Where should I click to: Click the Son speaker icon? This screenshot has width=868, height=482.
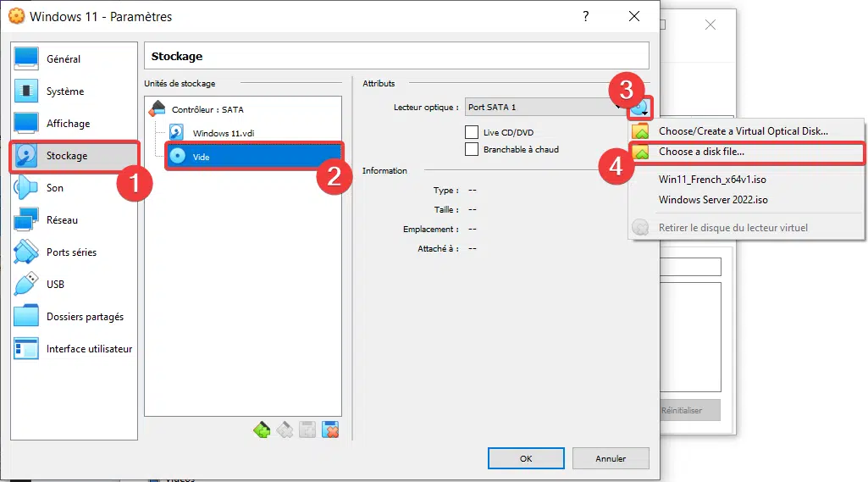coord(26,188)
